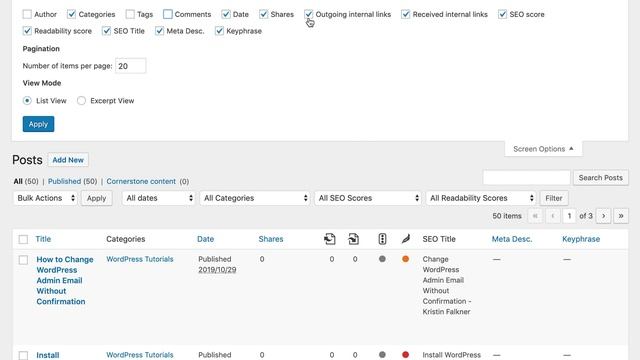Uncheck the SEO score checkbox
Image resolution: width=640 pixels, height=360 pixels.
coord(502,14)
